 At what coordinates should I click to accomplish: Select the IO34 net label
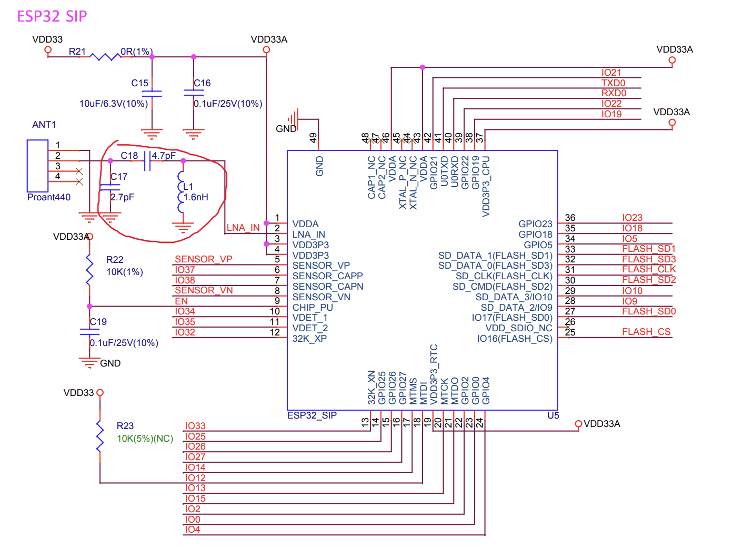coord(185,311)
